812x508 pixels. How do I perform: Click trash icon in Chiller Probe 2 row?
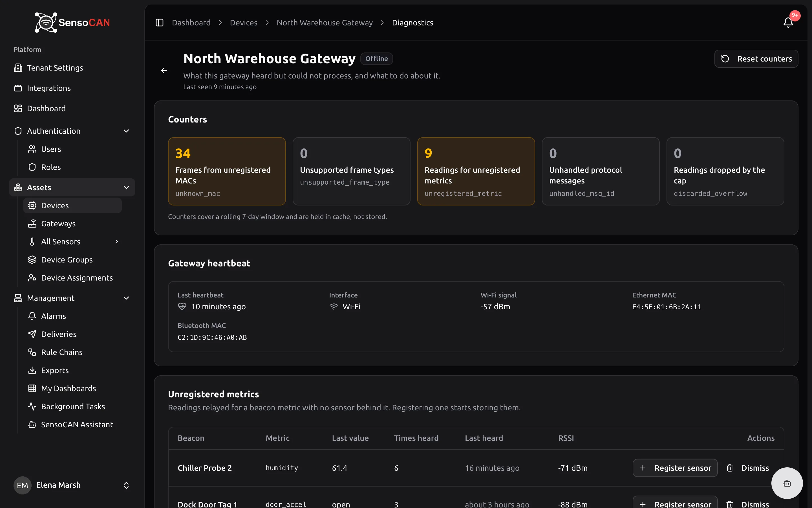730,468
